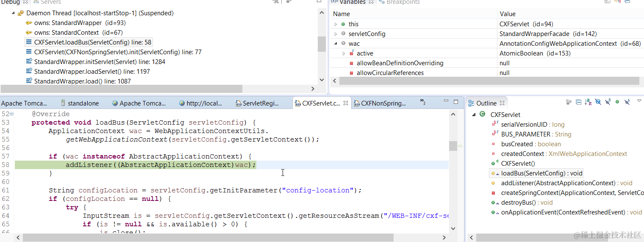Screen dimensions: 644x242
Task: Show hidden editor tabs list
Action: (x=422, y=102)
